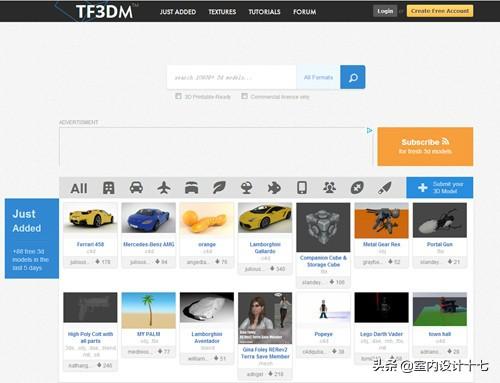Open the All Formats dropdown
The width and height of the screenshot is (500, 383).
click(318, 77)
